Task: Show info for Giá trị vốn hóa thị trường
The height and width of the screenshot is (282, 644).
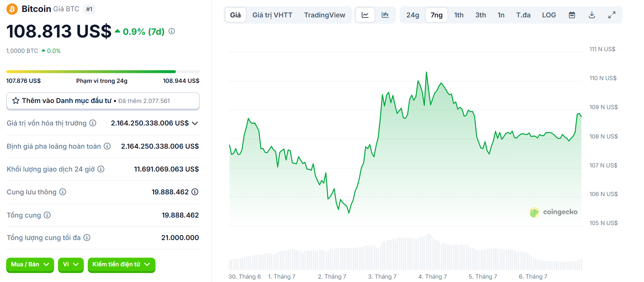Action: [x=93, y=123]
